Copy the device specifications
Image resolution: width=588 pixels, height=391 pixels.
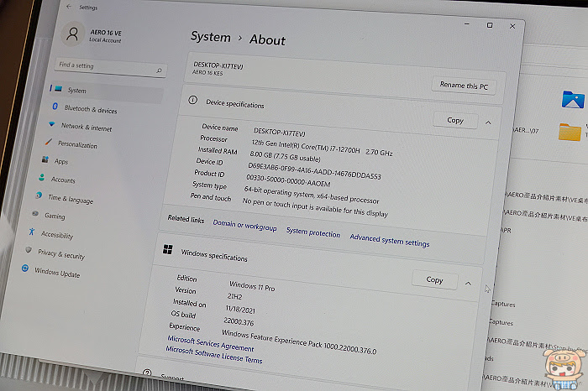click(455, 120)
